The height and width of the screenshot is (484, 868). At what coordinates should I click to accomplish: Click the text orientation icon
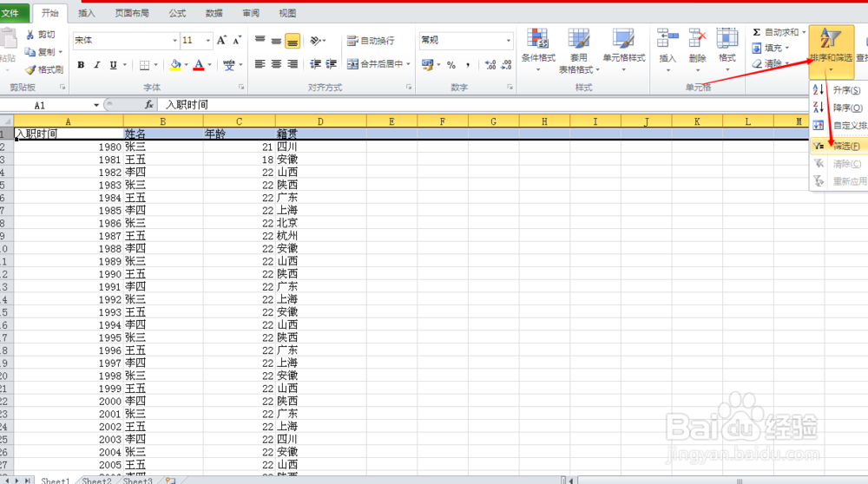coord(316,41)
